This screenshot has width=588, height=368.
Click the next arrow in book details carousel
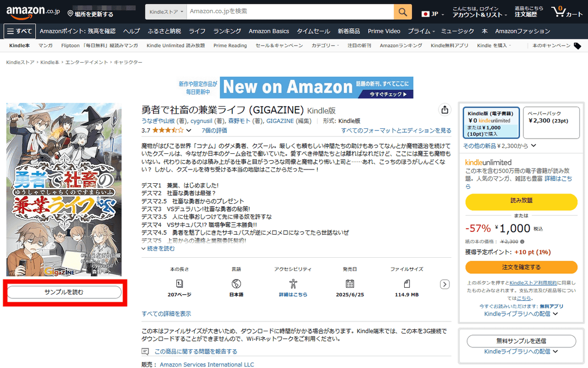(x=444, y=284)
